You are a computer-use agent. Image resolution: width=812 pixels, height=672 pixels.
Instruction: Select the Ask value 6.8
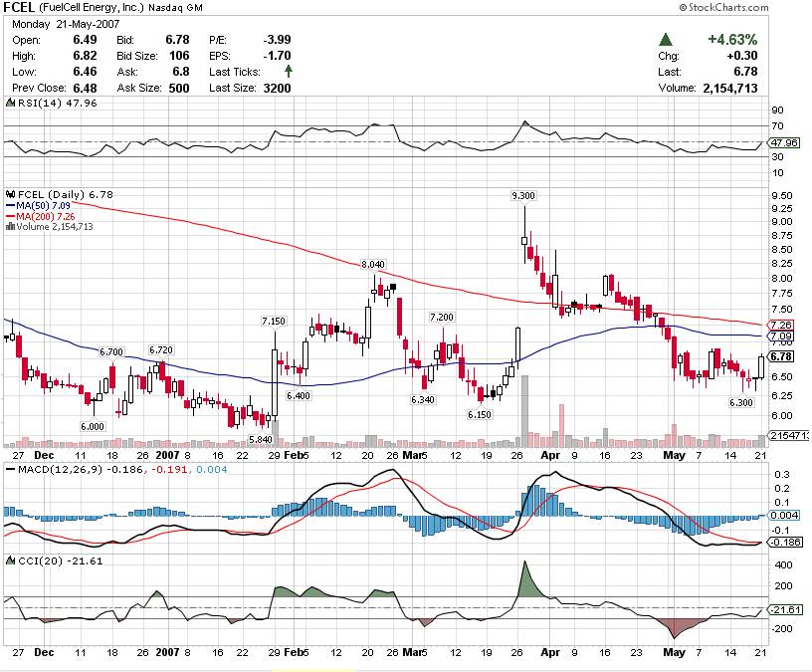181,72
